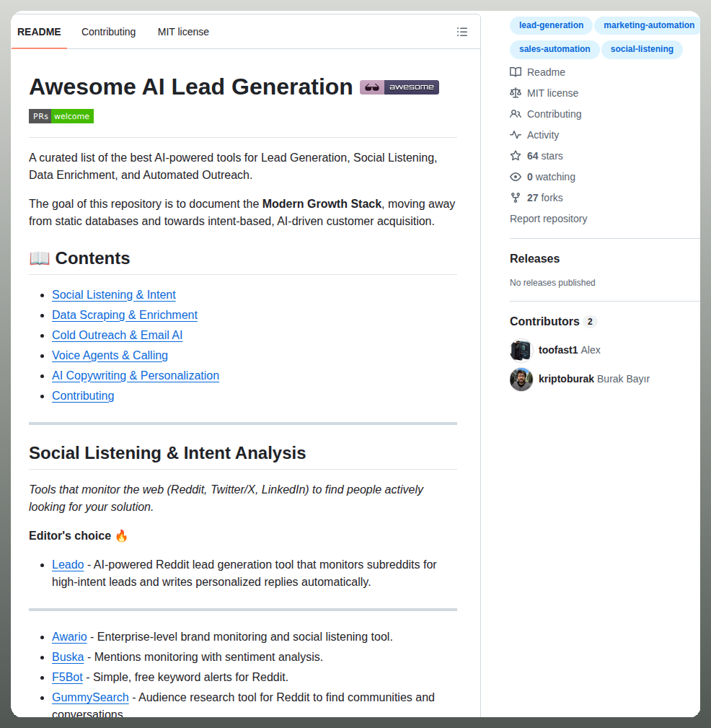Open the Contributors heading link
The width and height of the screenshot is (711, 728).
tap(544, 321)
